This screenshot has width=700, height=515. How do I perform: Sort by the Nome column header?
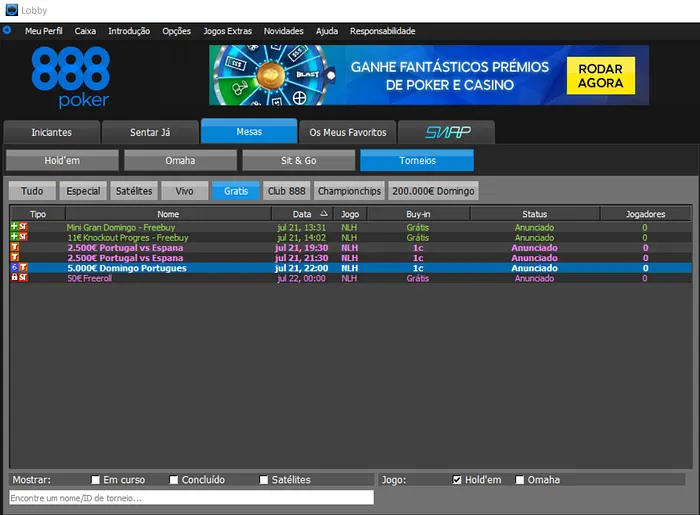point(168,214)
